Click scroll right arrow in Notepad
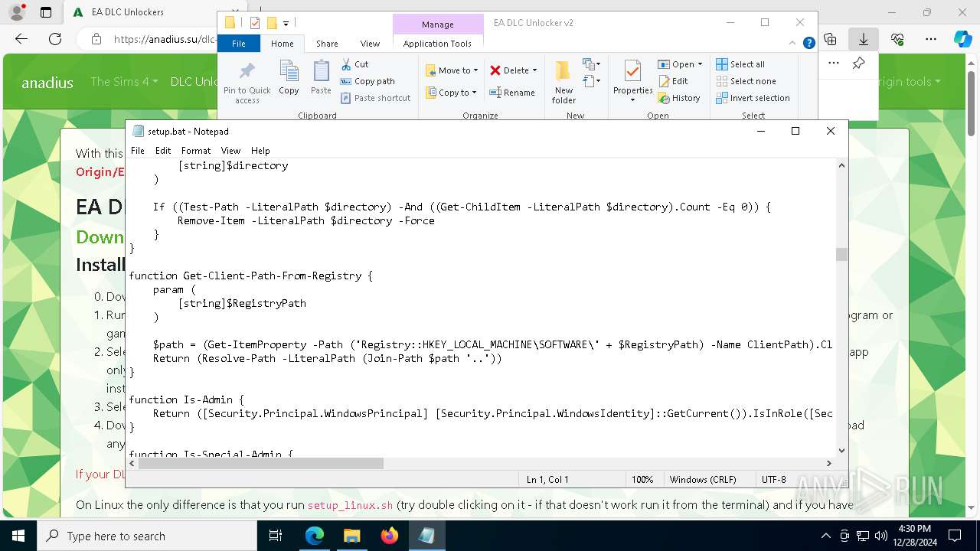 pyautogui.click(x=828, y=463)
